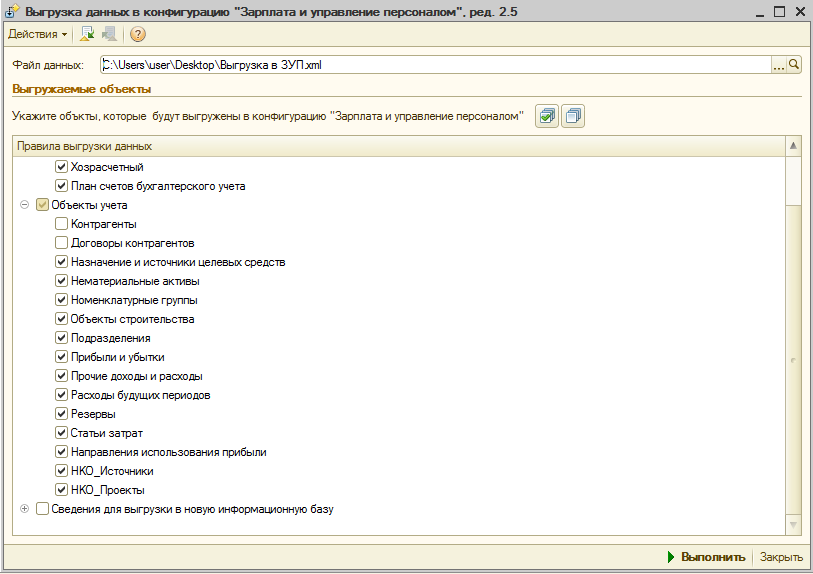Uncheck the Объекты строительства checkbox
The height and width of the screenshot is (574, 813).
point(61,319)
